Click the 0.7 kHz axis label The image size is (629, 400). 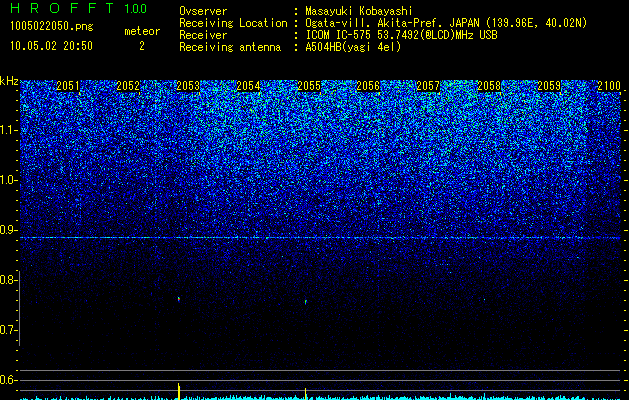point(8,330)
